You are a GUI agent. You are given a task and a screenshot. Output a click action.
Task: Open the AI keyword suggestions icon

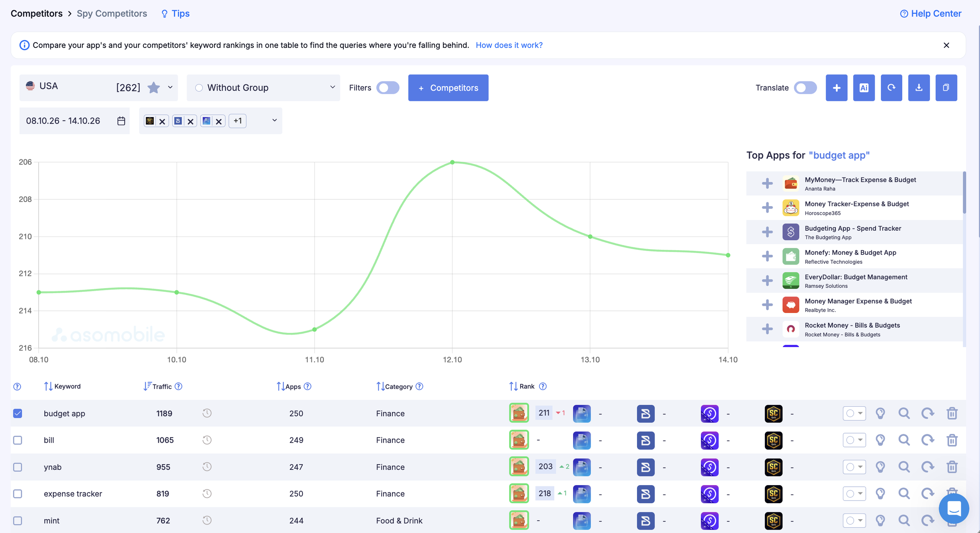[x=864, y=88]
